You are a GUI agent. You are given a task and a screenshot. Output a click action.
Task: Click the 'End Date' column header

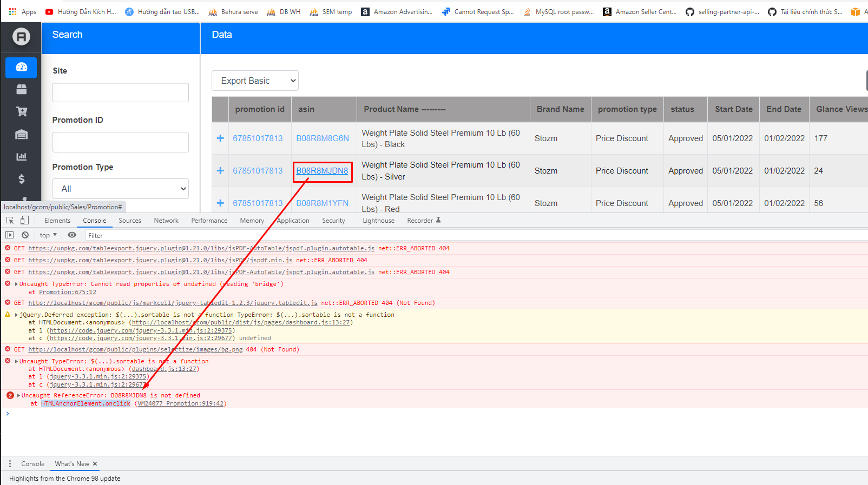(784, 109)
